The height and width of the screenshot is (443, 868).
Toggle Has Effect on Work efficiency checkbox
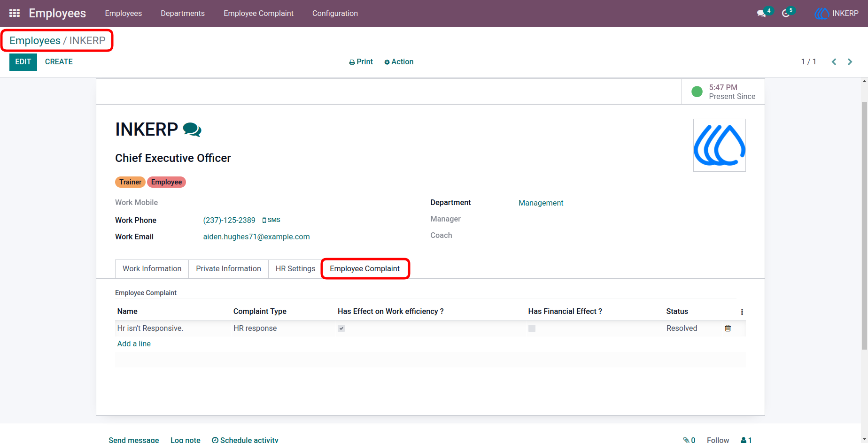tap(341, 328)
